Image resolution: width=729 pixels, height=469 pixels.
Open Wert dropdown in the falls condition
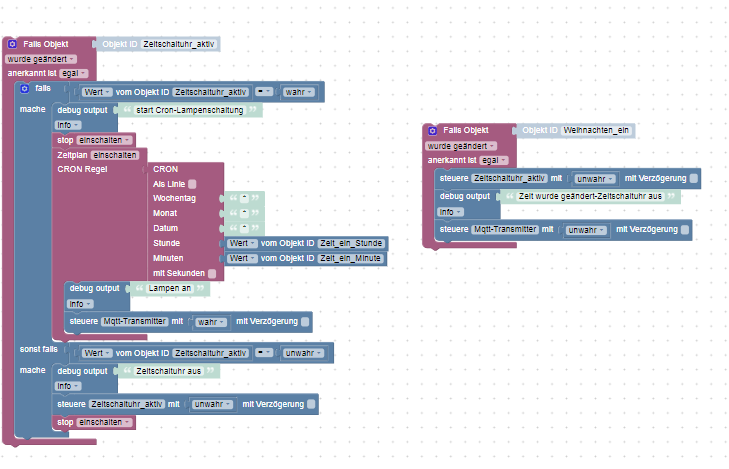pyautogui.click(x=97, y=92)
